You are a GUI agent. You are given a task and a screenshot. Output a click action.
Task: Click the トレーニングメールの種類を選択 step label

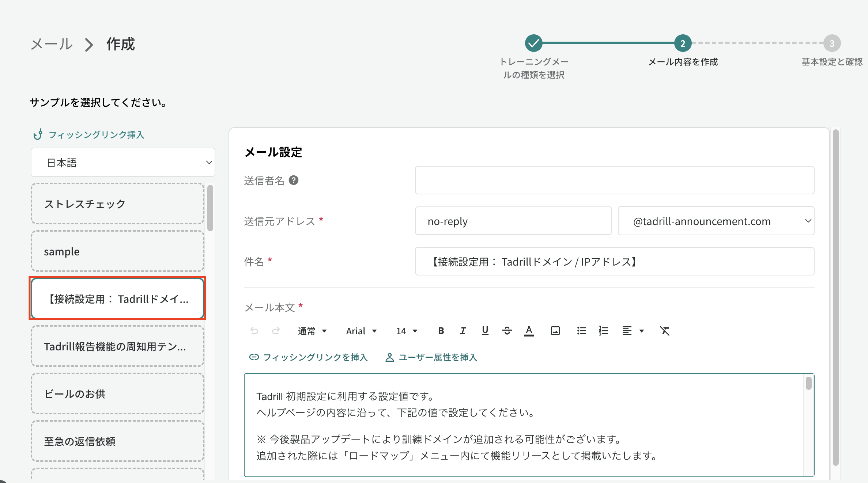(x=534, y=68)
